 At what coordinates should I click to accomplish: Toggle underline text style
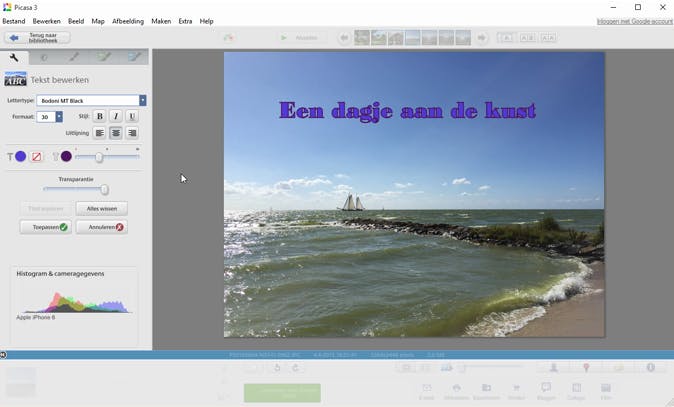click(132, 116)
